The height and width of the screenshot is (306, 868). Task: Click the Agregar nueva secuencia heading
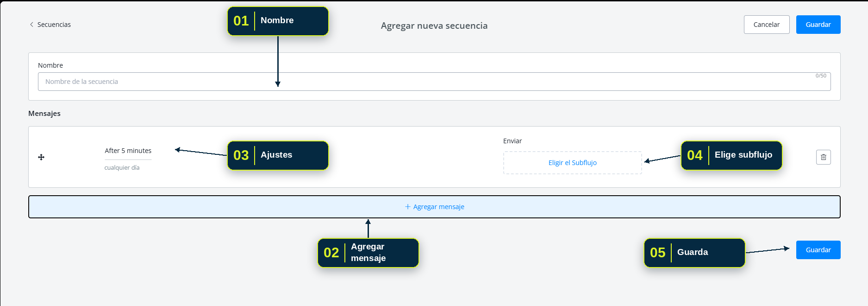coord(434,26)
